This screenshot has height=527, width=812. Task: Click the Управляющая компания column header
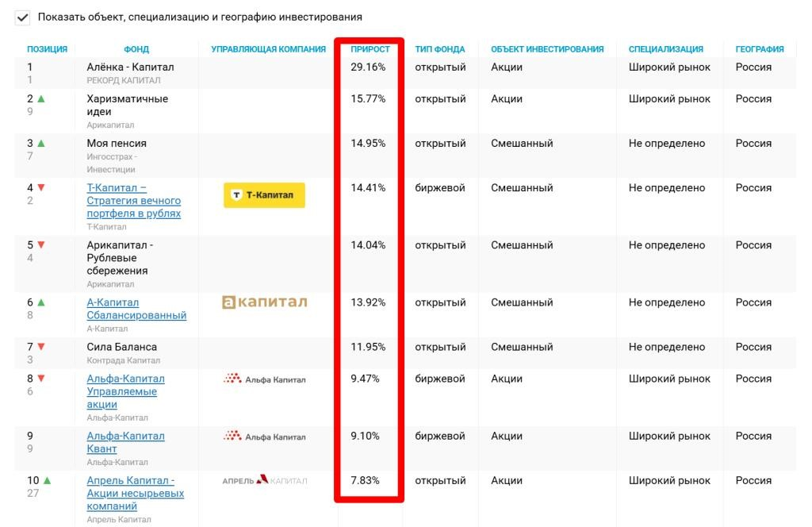click(268, 49)
